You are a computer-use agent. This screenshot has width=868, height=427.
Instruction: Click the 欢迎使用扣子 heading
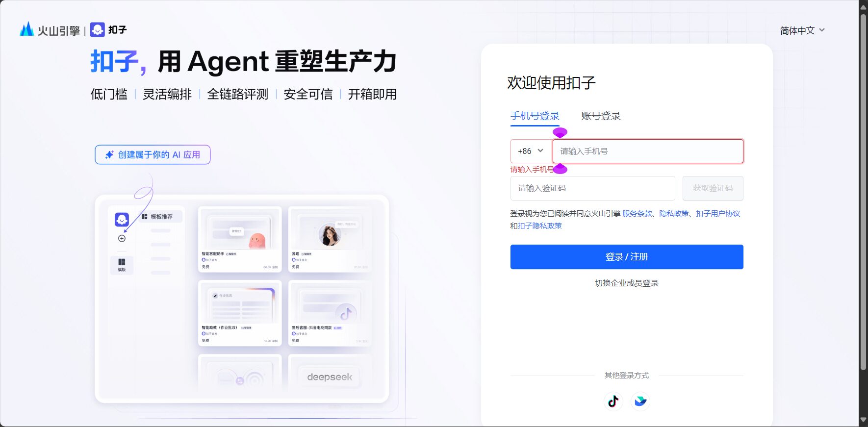point(551,83)
